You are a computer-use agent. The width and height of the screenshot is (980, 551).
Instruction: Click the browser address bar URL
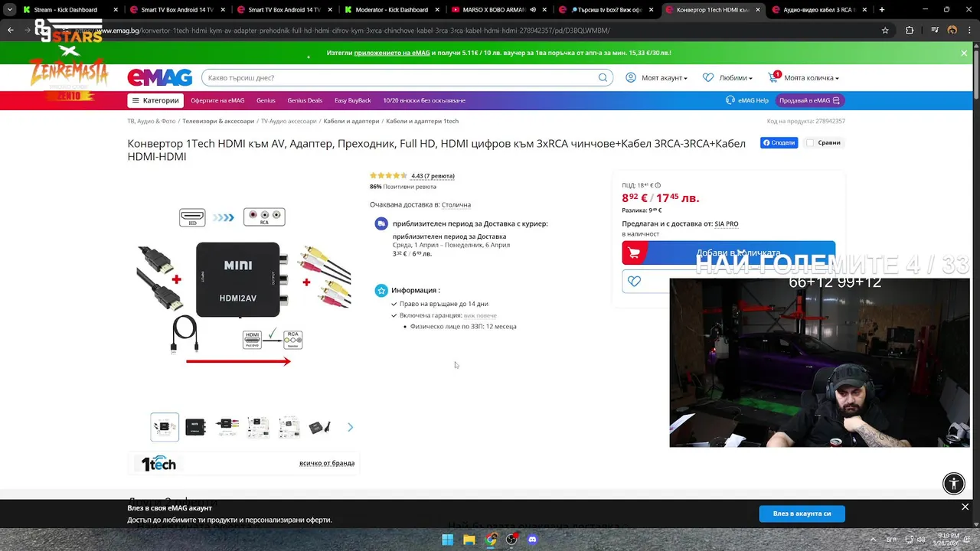pos(342,31)
